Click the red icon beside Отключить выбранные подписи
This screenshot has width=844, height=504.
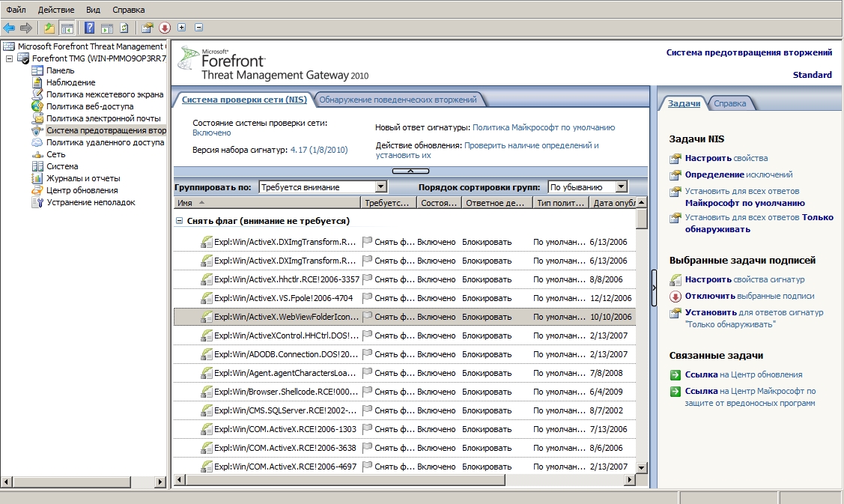(x=675, y=296)
